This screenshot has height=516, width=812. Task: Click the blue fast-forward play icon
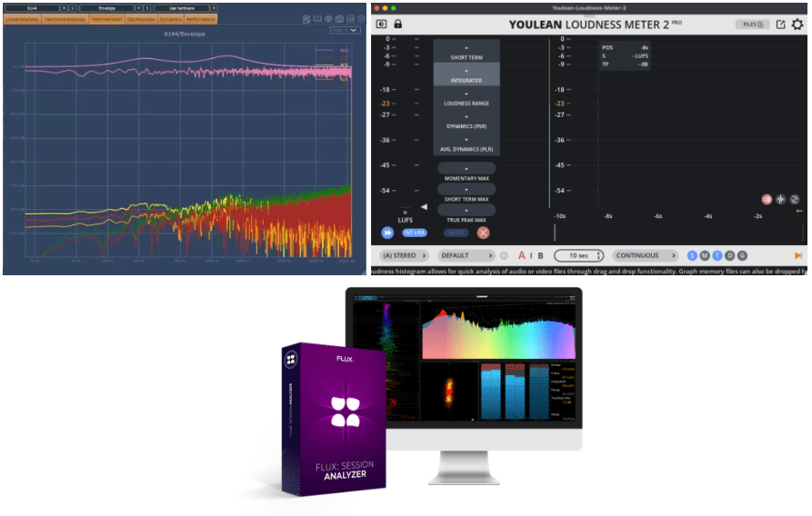[x=387, y=233]
